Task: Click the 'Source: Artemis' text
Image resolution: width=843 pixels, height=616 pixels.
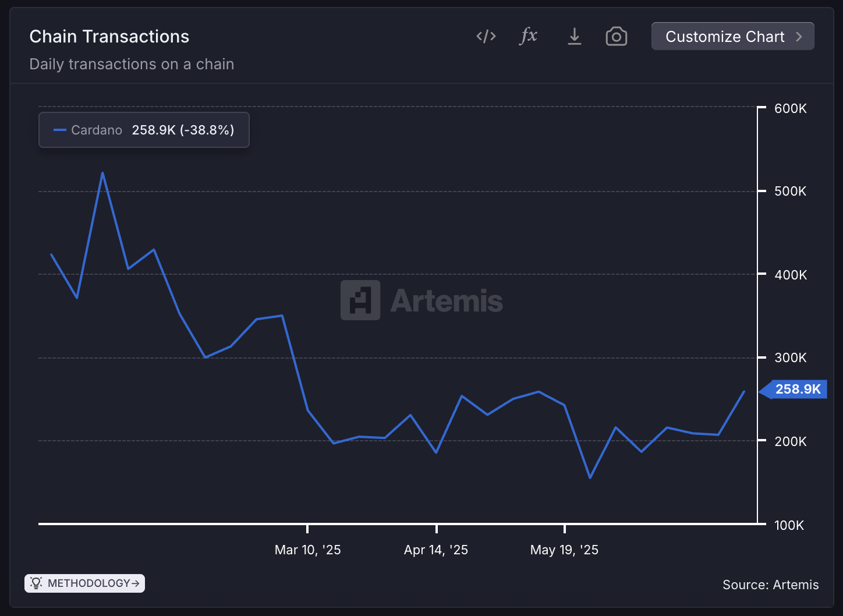Action: pos(770,585)
